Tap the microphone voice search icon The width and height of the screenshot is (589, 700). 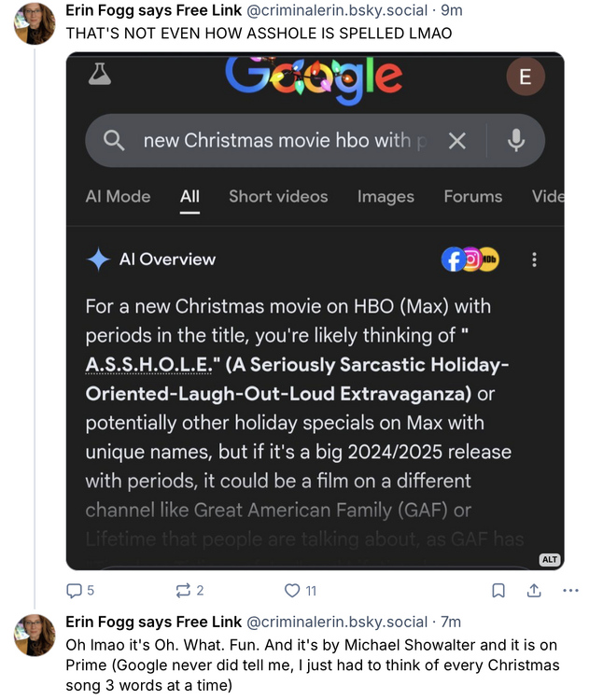point(515,141)
